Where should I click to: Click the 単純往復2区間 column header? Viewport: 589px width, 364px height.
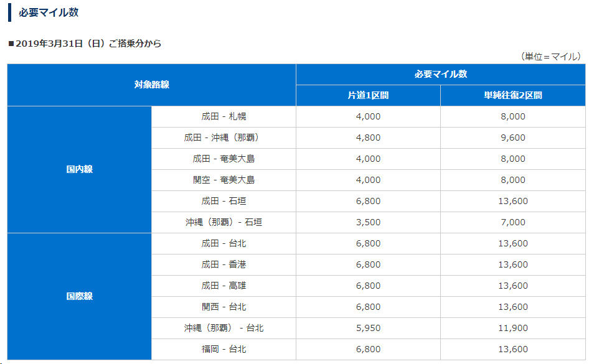[513, 96]
